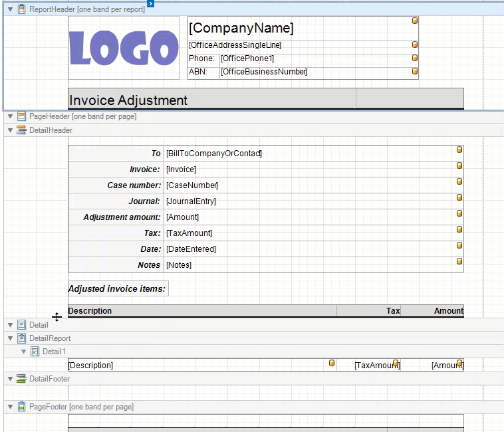Open ReportHeader smart tag arrow
This screenshot has width=504, height=432.
click(x=150, y=3)
